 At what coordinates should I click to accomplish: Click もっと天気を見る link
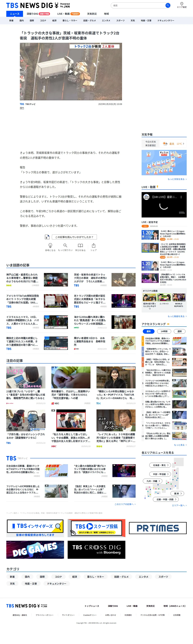point(177,179)
